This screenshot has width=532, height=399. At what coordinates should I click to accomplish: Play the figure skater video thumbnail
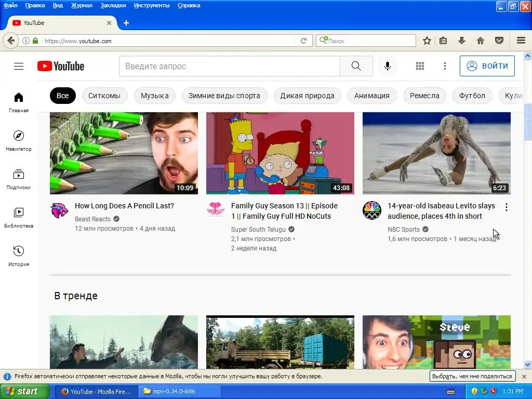436,153
